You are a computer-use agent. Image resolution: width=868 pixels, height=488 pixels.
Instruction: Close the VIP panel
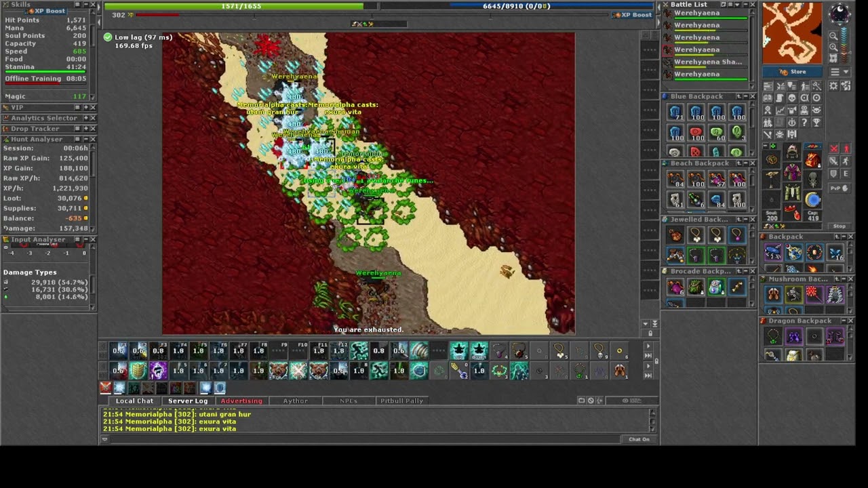[x=93, y=107]
